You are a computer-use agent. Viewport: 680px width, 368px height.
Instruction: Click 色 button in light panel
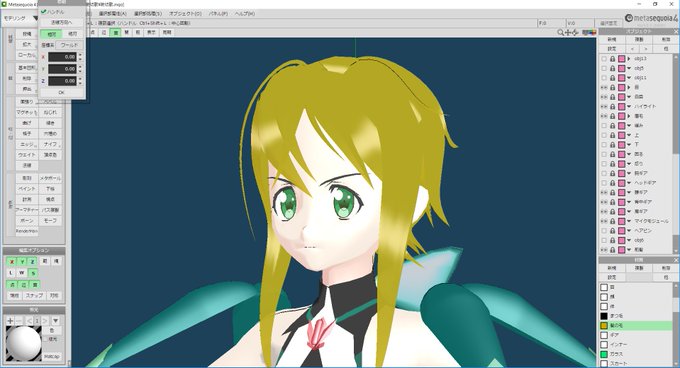pyautogui.click(x=52, y=330)
